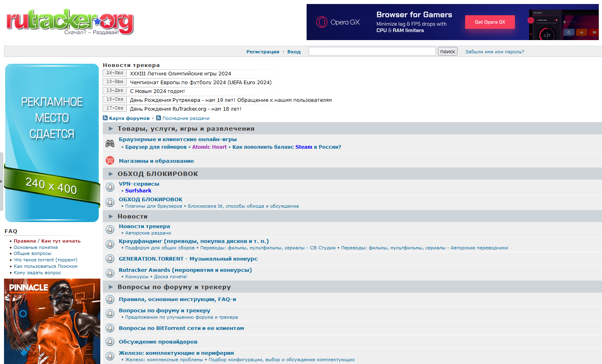Click the search text input field
Screen dimensions: 602x364
[x=372, y=51]
